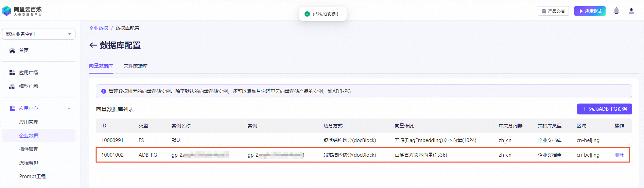644x188 pixels.
Task: Click the 向量数据库列表 heading
Action: 115,109
